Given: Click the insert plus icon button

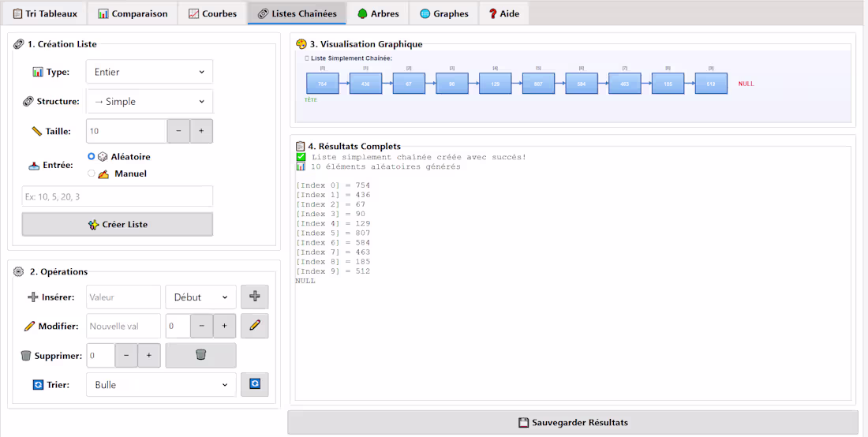Looking at the screenshot, I should coord(255,297).
